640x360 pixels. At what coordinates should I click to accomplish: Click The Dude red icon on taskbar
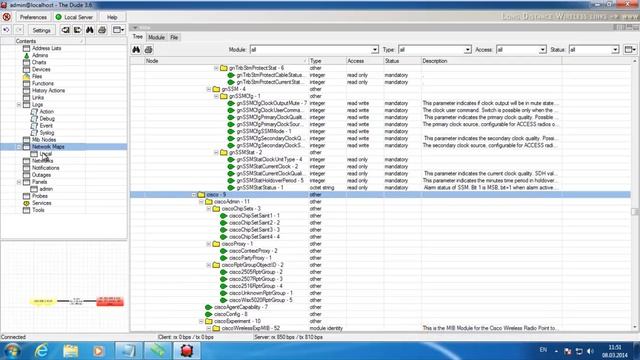(187, 351)
